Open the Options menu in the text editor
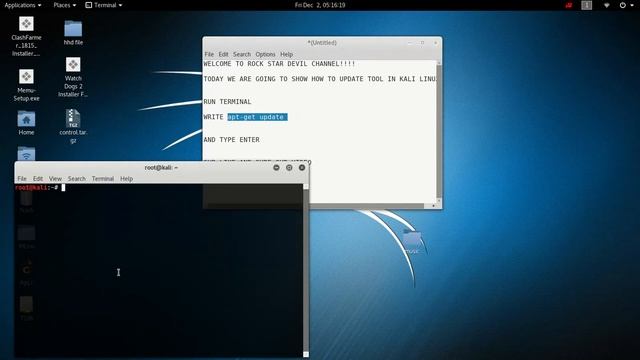 (x=265, y=54)
